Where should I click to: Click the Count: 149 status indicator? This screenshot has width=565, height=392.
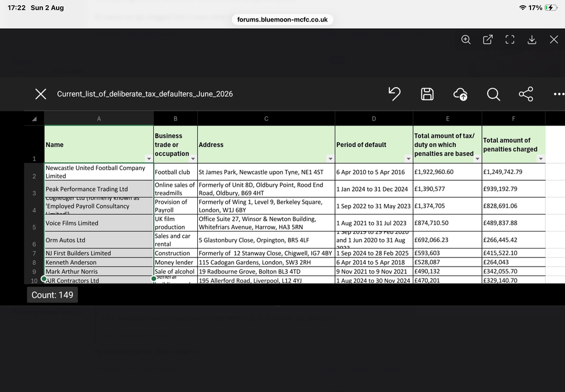[x=52, y=295]
